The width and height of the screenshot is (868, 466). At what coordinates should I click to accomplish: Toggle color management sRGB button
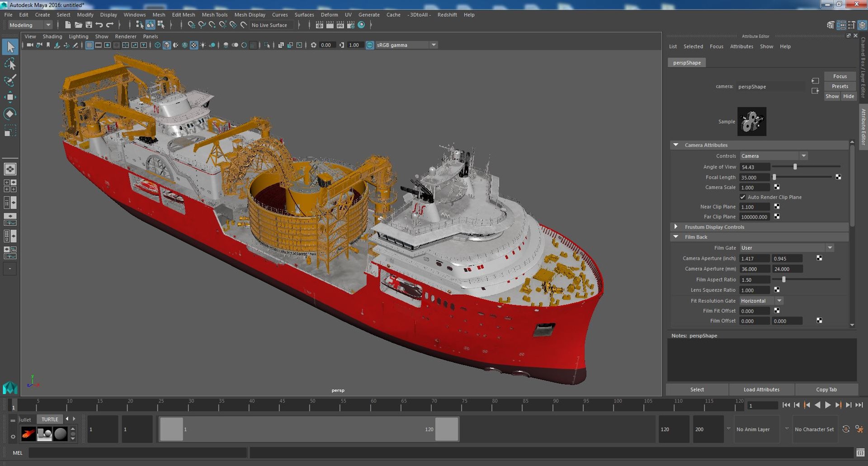point(370,45)
